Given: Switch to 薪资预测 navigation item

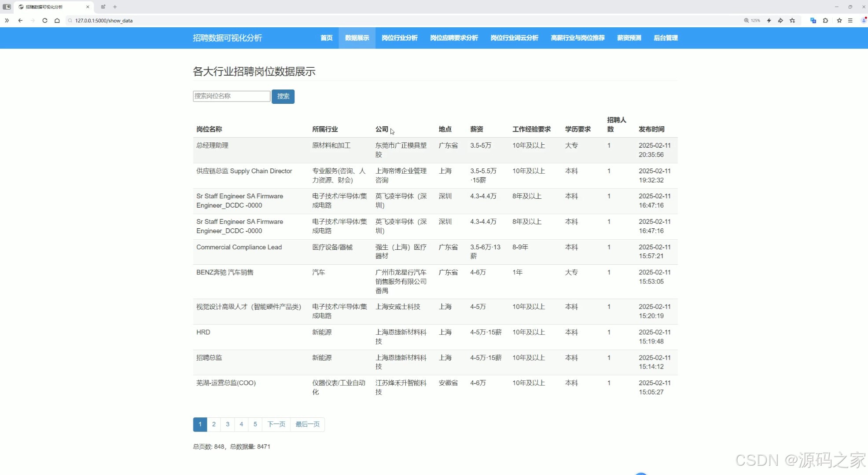Looking at the screenshot, I should (629, 38).
